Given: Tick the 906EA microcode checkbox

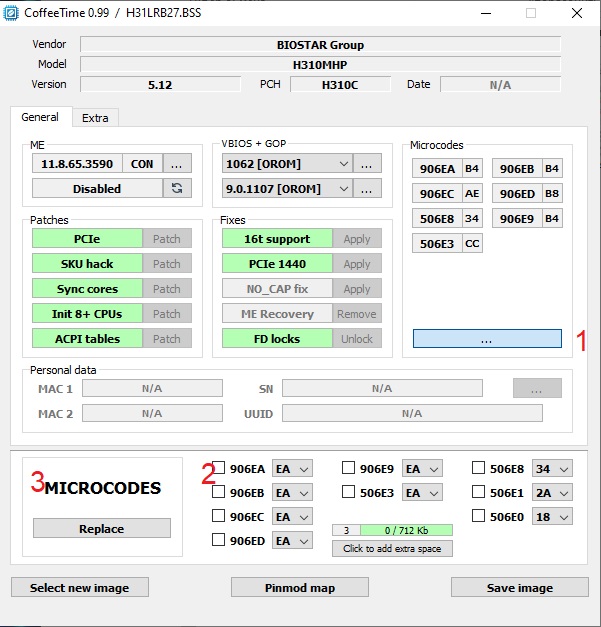Looking at the screenshot, I should 218,468.
